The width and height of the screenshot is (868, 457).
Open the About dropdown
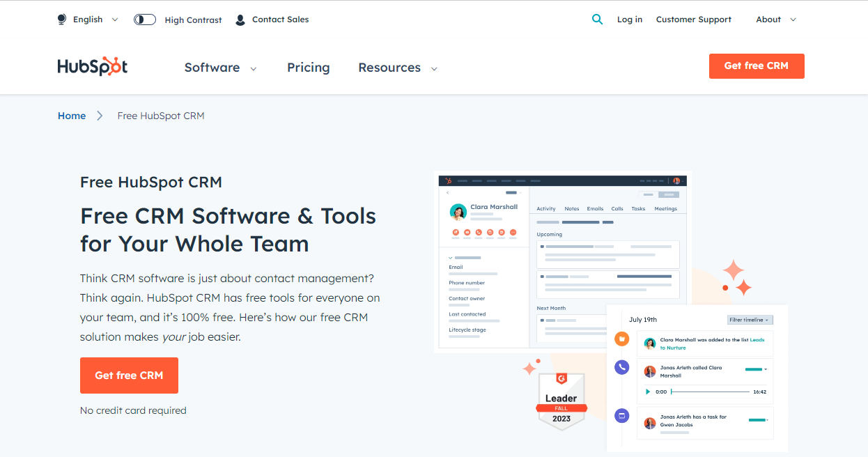(x=775, y=19)
